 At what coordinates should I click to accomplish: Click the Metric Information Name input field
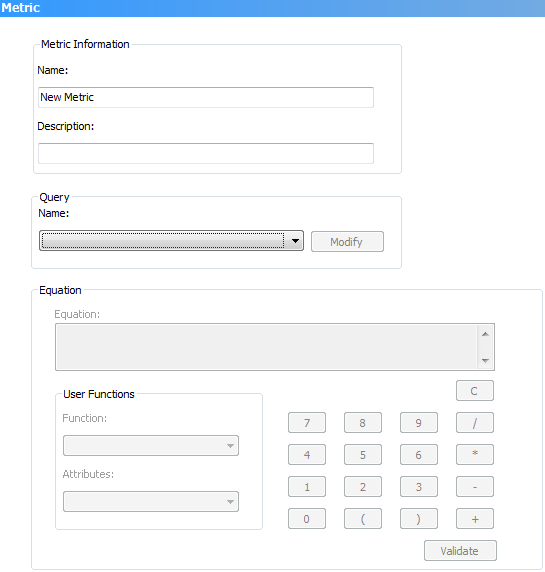click(x=206, y=97)
